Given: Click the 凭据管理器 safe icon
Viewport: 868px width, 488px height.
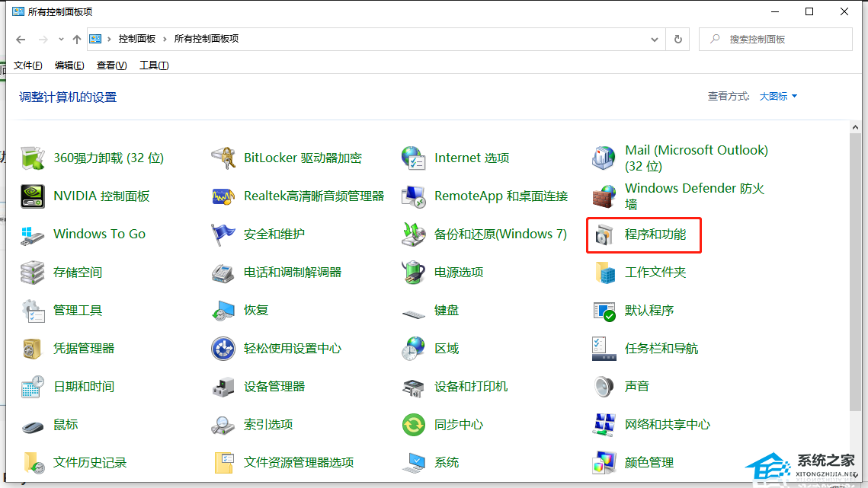Looking at the screenshot, I should point(33,349).
